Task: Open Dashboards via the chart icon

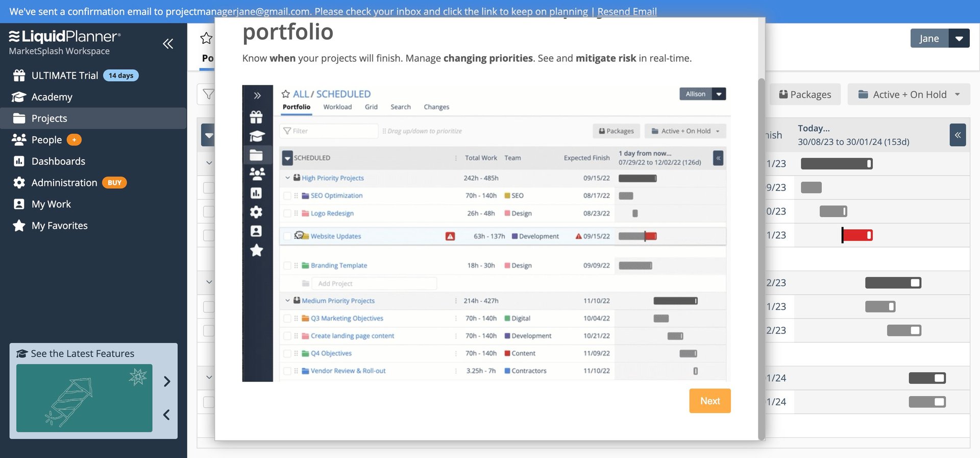Action: point(19,161)
